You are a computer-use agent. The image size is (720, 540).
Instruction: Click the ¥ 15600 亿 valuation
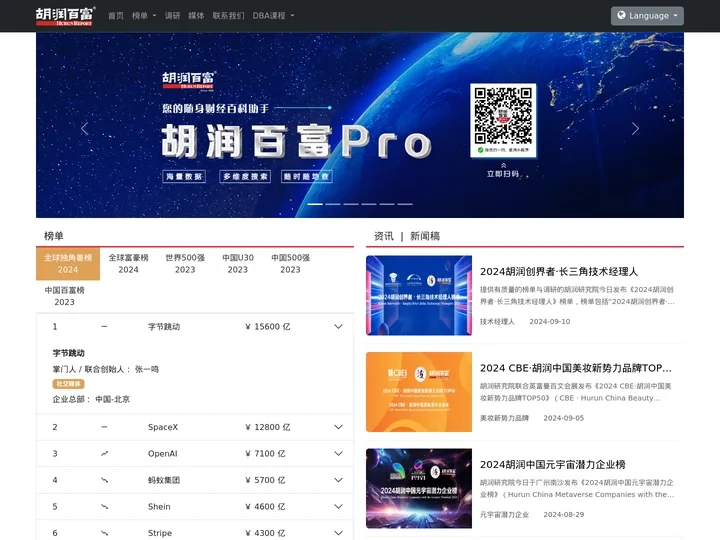point(268,326)
